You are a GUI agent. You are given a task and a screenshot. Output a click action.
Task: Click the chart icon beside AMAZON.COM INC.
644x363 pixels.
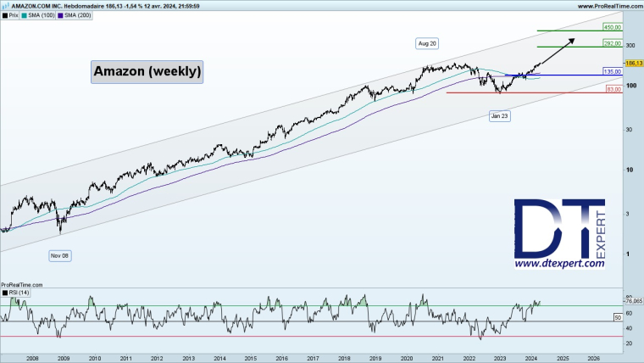[5, 5]
